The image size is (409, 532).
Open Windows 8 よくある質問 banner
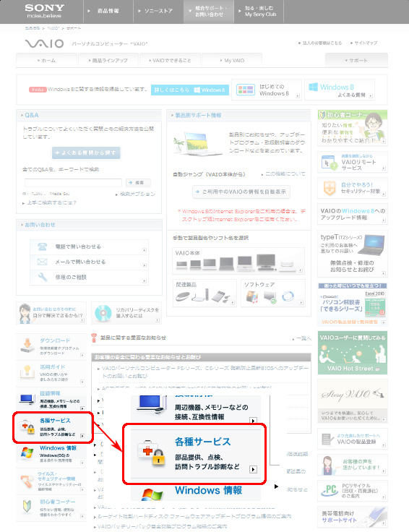[x=340, y=90]
